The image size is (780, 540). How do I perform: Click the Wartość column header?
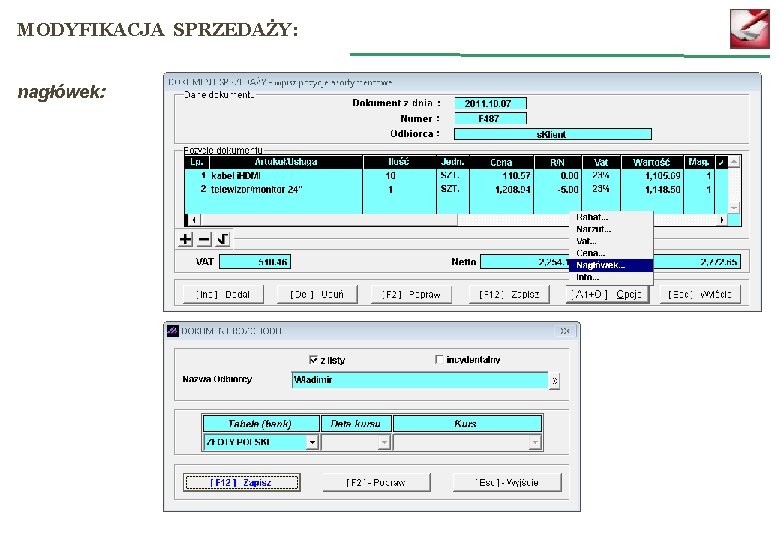652,162
